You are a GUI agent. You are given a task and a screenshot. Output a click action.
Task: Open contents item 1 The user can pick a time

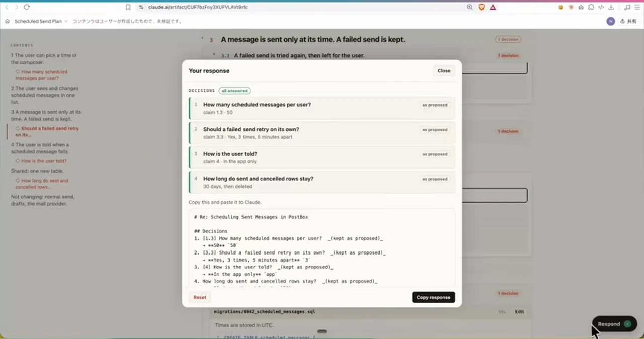coord(44,59)
